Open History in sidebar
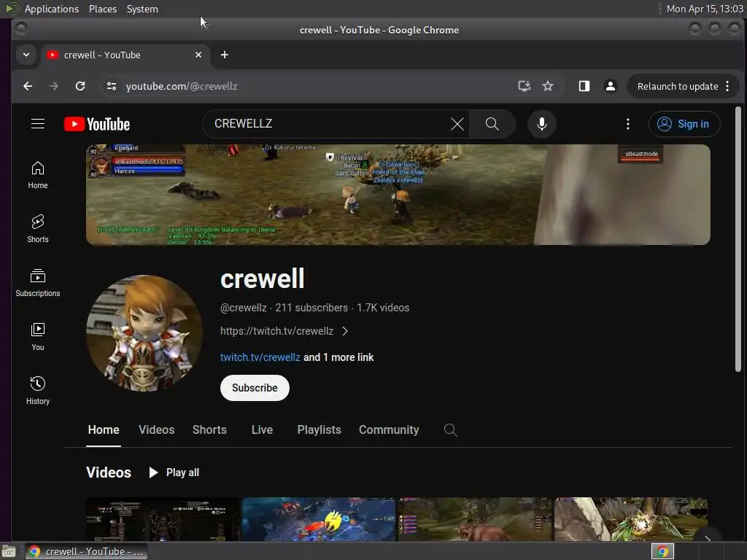Viewport: 747px width, 560px height. (x=38, y=391)
